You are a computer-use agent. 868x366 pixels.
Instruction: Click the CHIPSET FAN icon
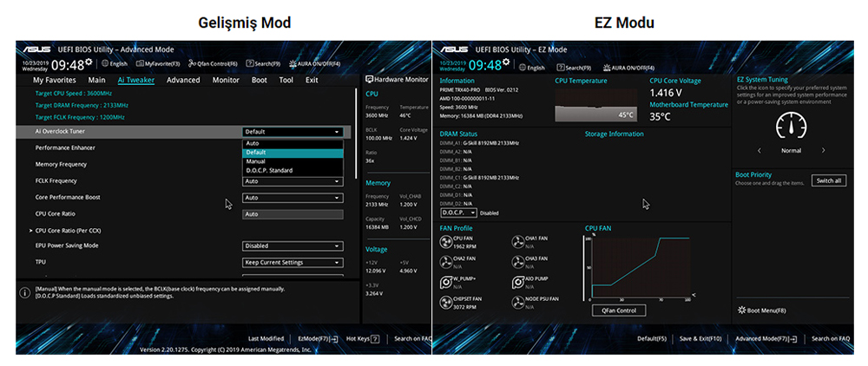[x=445, y=303]
